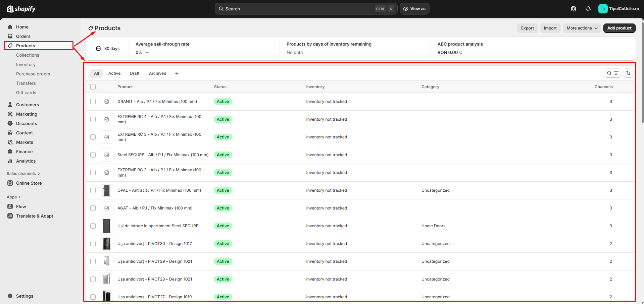The height and width of the screenshot is (304, 644).
Task: Open Flow app in sidebar
Action: click(x=21, y=206)
